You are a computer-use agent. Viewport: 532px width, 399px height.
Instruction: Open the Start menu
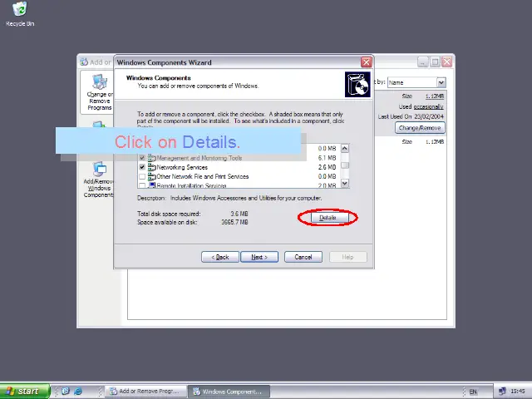pos(24,392)
